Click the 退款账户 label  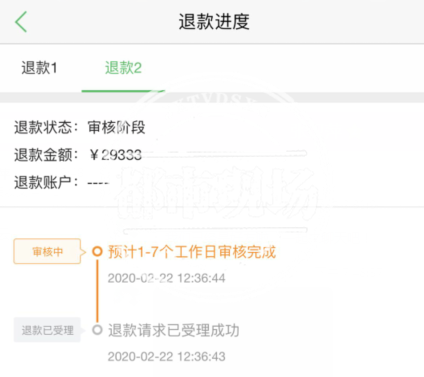point(46,183)
